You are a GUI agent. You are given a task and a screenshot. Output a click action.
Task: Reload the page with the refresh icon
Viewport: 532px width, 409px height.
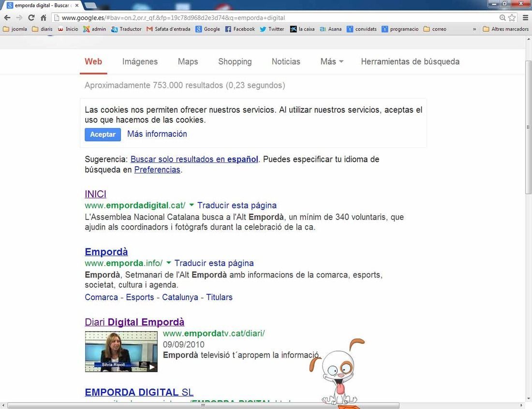pyautogui.click(x=31, y=17)
